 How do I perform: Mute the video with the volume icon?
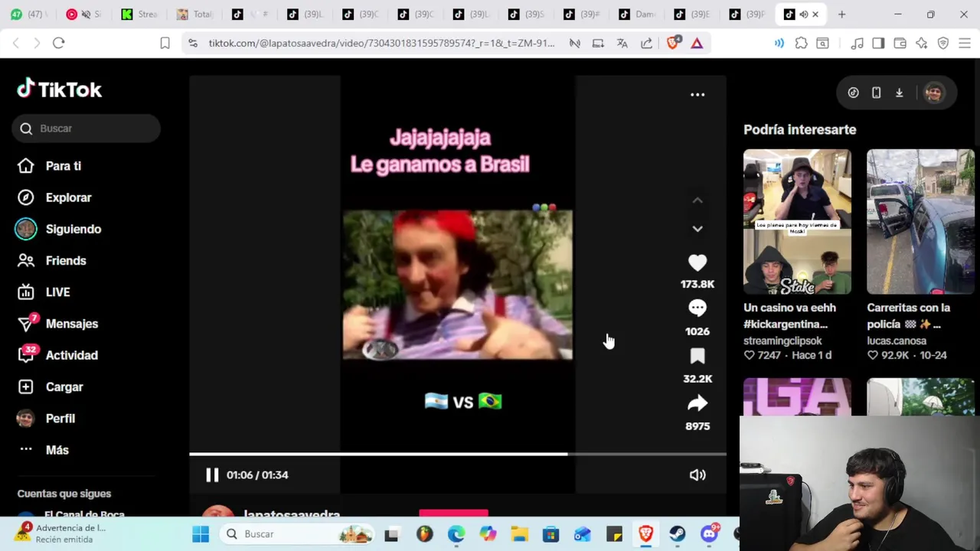coord(697,474)
